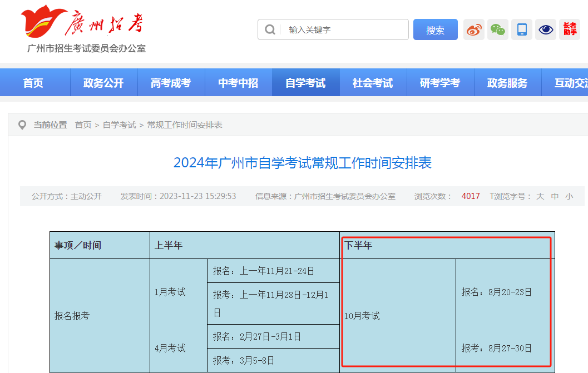
Task: Click the 广州招考 site logo
Action: (x=83, y=25)
